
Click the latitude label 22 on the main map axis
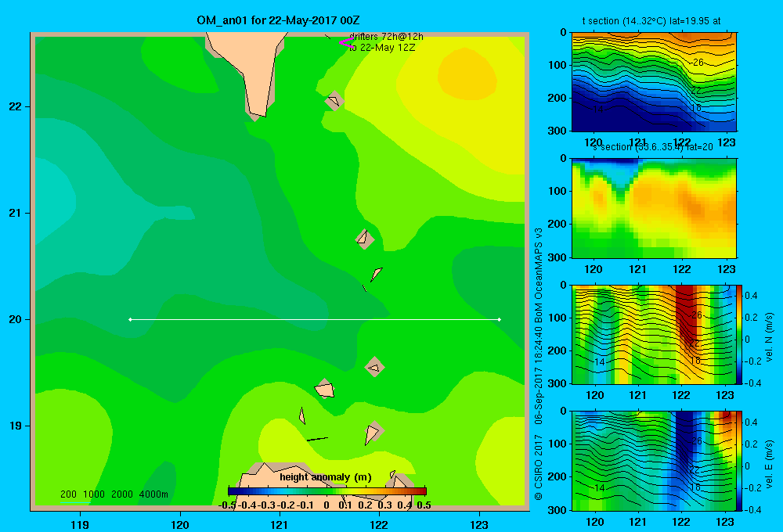pyautogui.click(x=15, y=107)
